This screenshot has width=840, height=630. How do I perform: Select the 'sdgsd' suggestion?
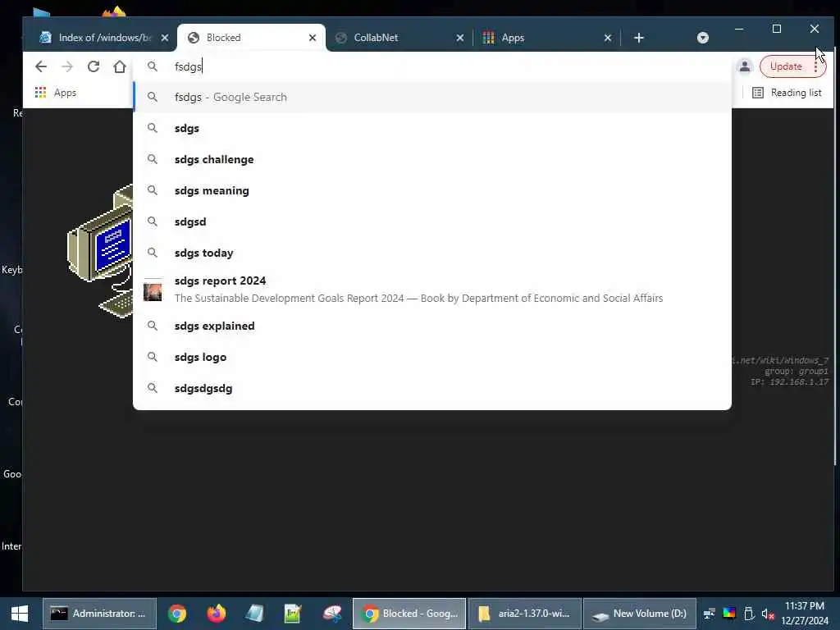[432, 221]
